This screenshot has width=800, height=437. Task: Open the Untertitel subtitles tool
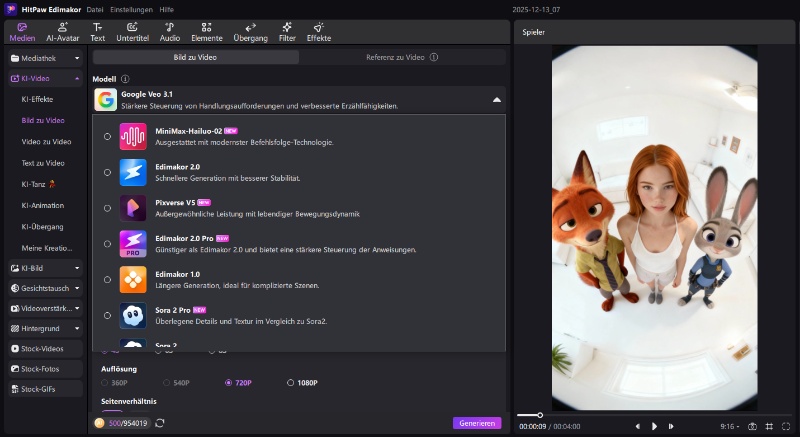[132, 32]
